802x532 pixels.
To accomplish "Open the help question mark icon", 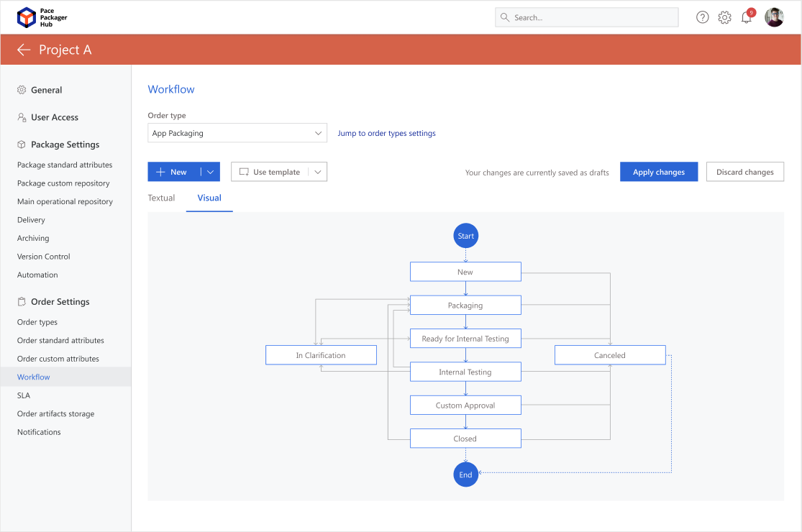I will pos(703,17).
